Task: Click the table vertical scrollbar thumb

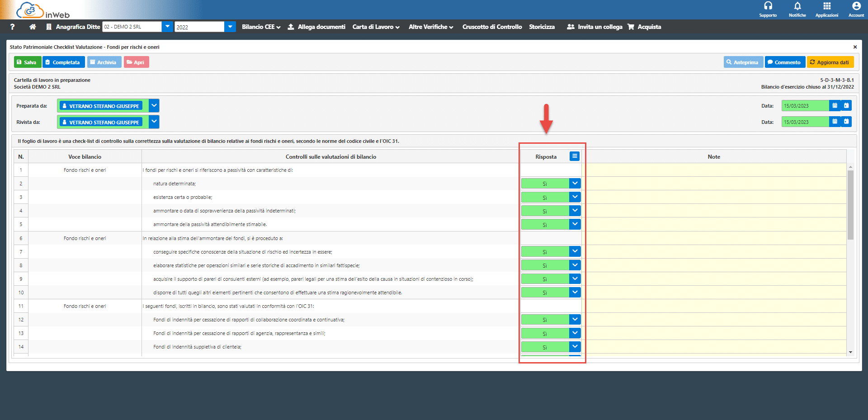Action: point(850,205)
